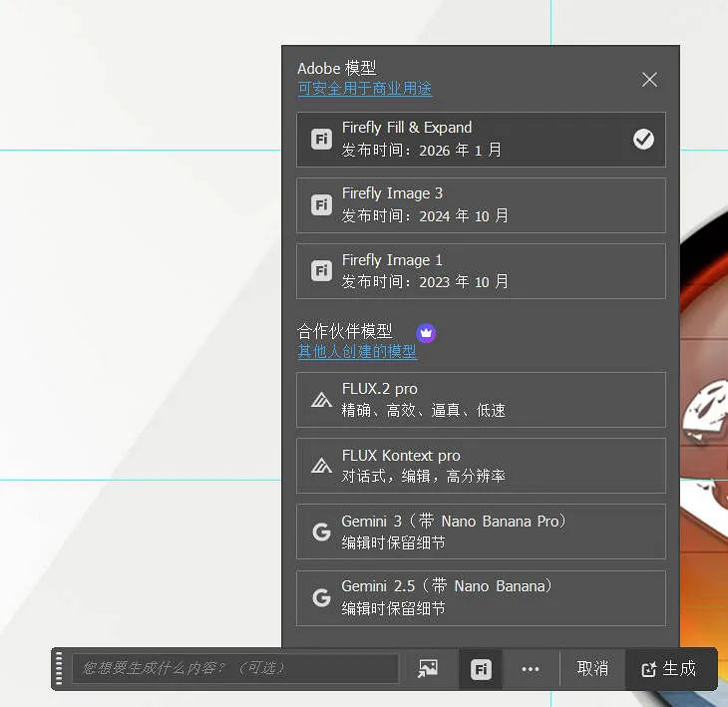Click the Fi icon beside Firefly Image 1
Screen dimensions: 728x707
(321, 270)
